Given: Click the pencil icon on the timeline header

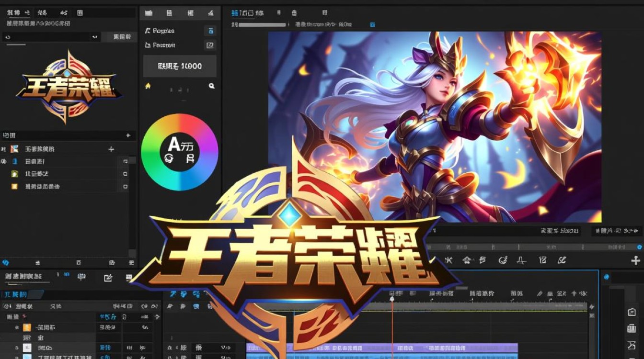Looking at the screenshot, I should click(x=540, y=293).
